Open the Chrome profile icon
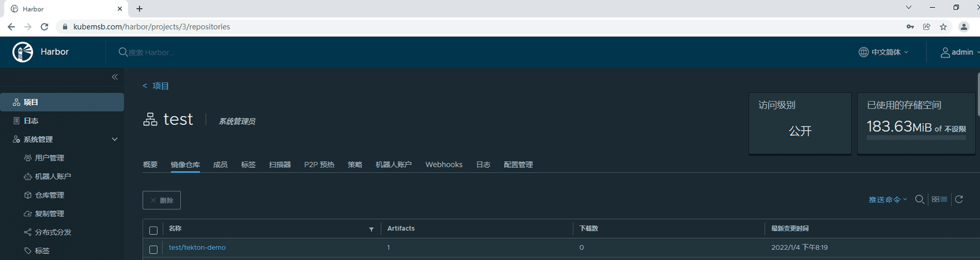 coord(963,27)
